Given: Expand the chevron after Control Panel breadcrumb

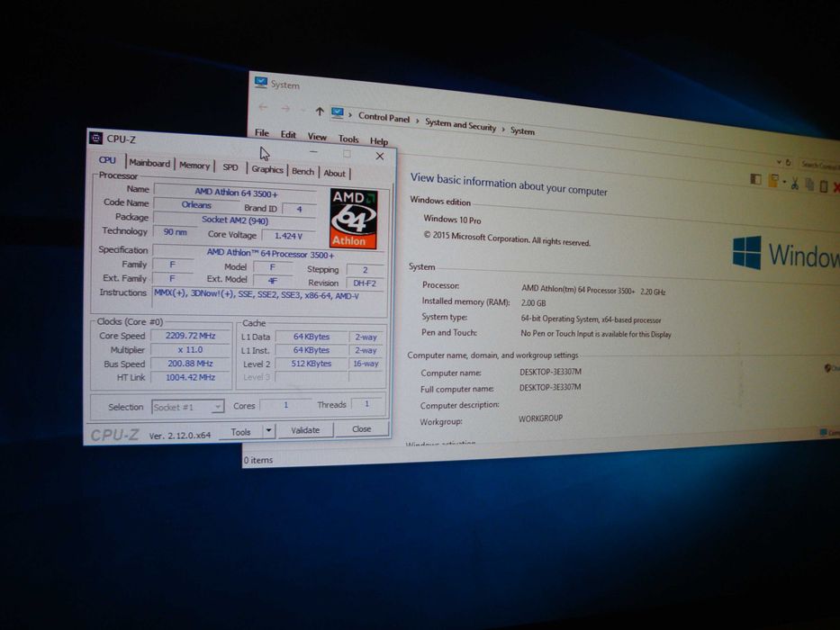Looking at the screenshot, I should pyautogui.click(x=418, y=121).
